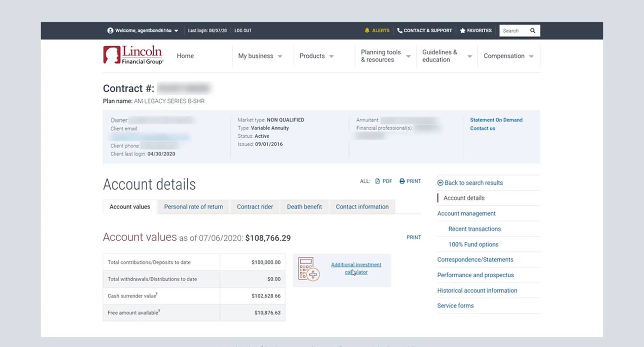Open Account management in the sidebar
The height and width of the screenshot is (347, 644).
[466, 213]
